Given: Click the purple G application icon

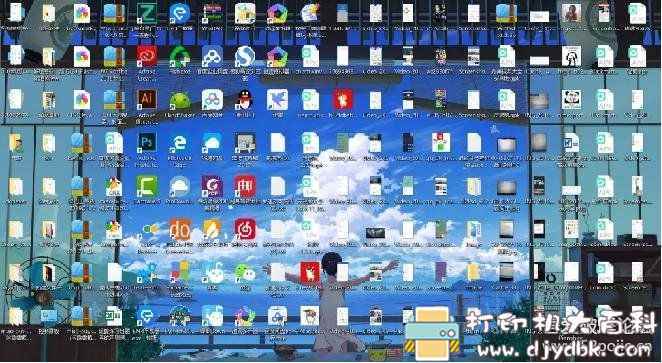Looking at the screenshot, I should coord(212,186).
